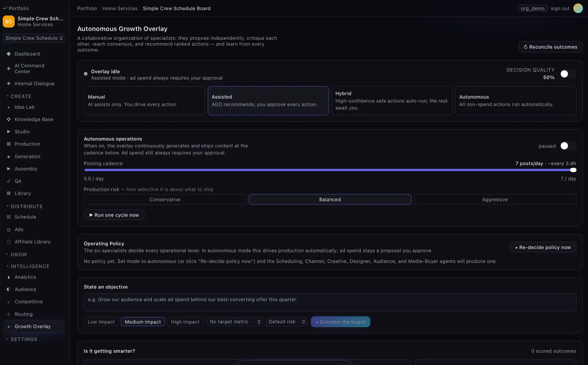Screen dimensions: 588x365
Task: Open the Studio page in sidebar
Action: 34,132
